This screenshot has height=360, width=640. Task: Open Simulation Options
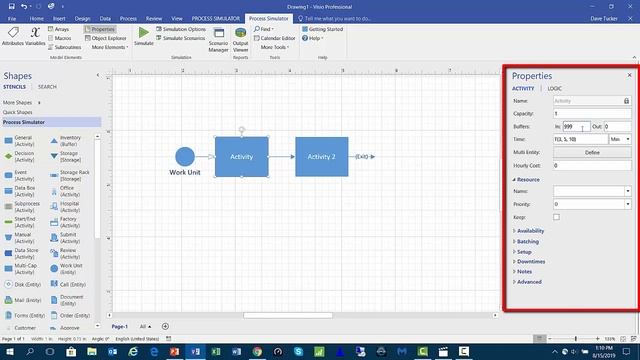pyautogui.click(x=180, y=29)
